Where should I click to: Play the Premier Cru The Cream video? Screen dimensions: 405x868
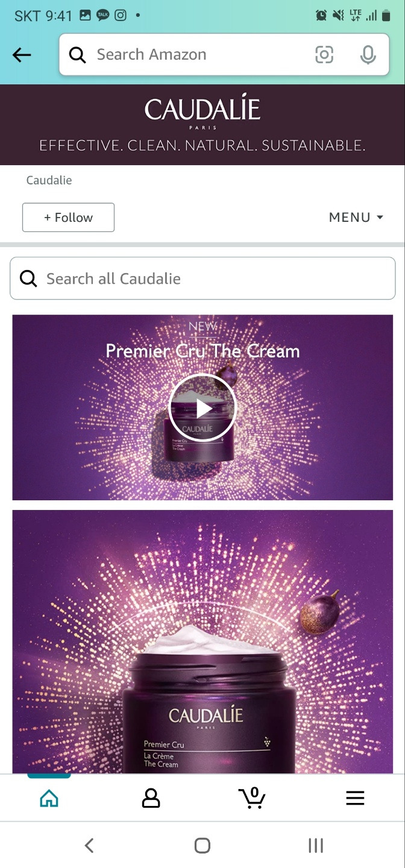click(202, 408)
